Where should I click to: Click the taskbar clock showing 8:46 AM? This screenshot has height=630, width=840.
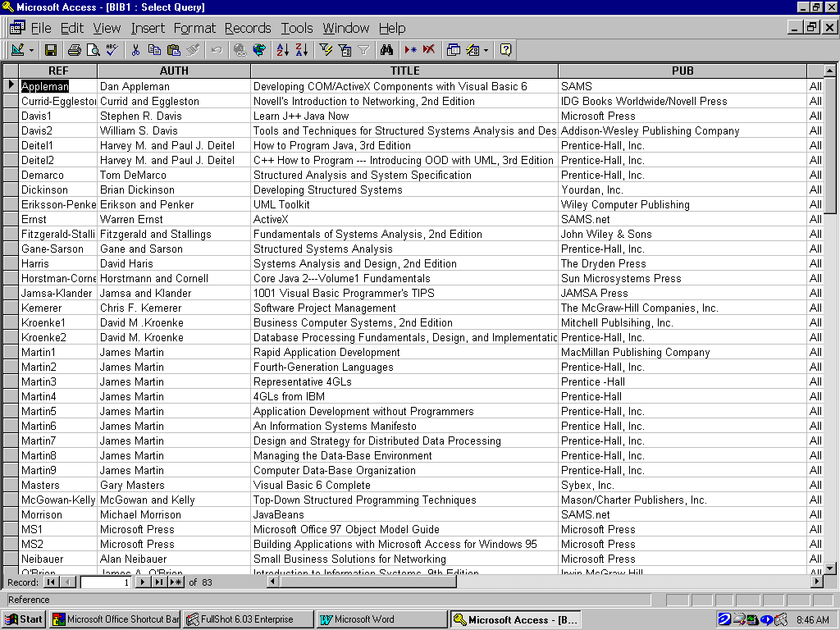[813, 620]
